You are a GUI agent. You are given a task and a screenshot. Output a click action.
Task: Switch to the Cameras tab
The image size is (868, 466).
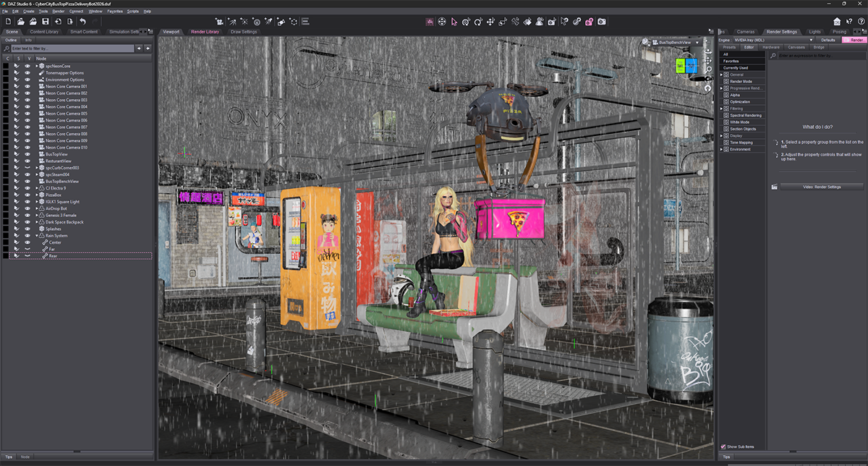click(x=745, y=32)
